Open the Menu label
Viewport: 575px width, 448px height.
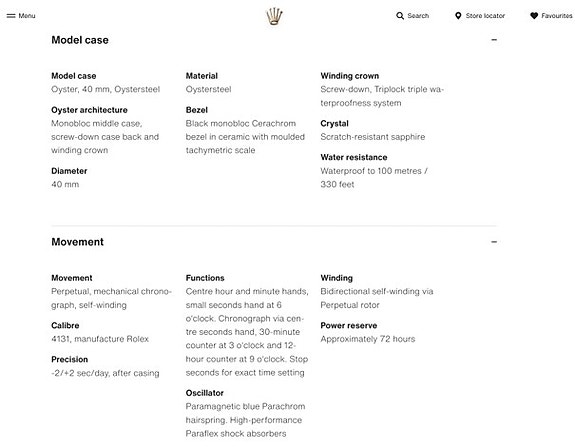pyautogui.click(x=27, y=16)
